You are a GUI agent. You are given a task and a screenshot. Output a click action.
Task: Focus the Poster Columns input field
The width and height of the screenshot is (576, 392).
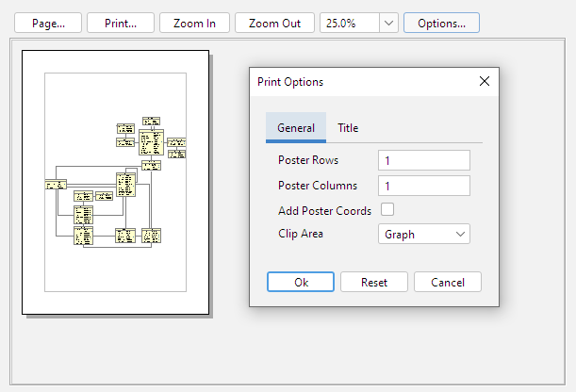coord(423,186)
